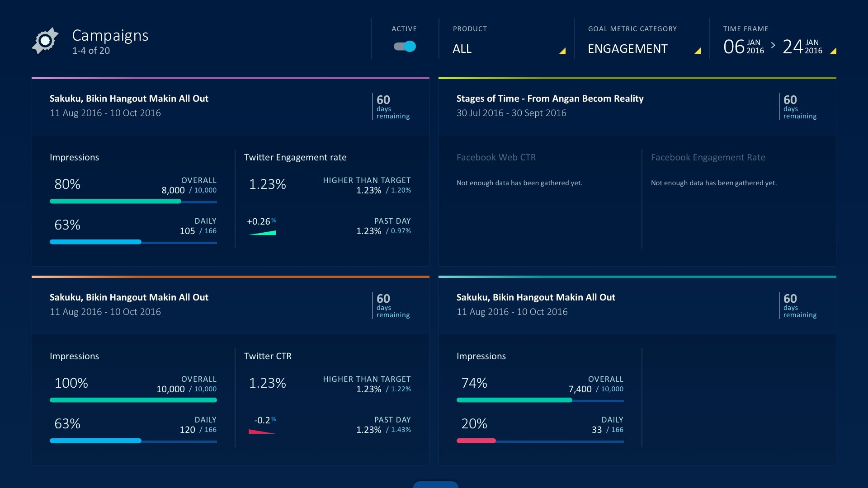
Task: Select the Twitter Engagement rate metric heading
Action: pos(295,157)
